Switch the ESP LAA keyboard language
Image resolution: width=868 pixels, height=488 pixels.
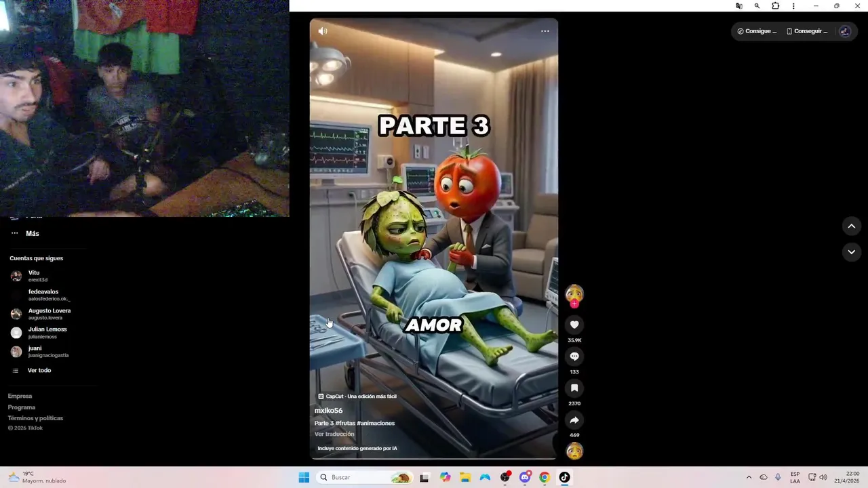tap(795, 477)
